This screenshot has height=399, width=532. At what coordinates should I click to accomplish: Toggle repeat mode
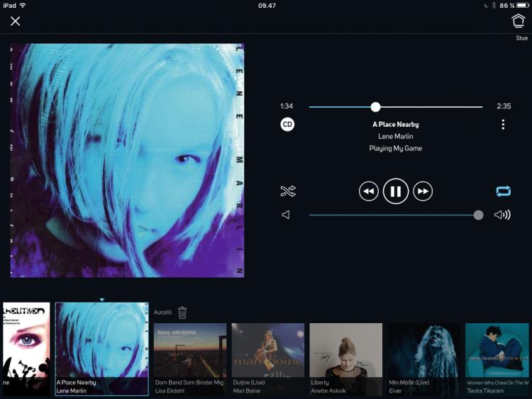point(503,191)
